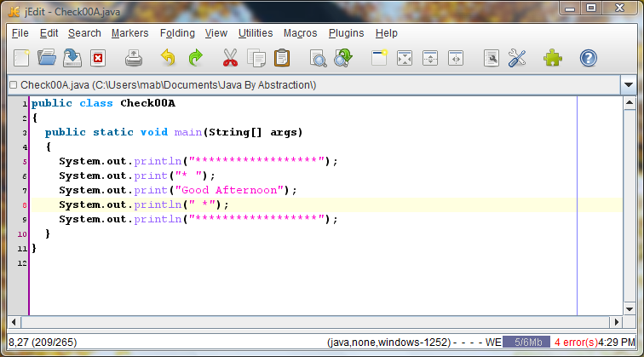Click vertical scrollbar up arrow

tap(630, 103)
